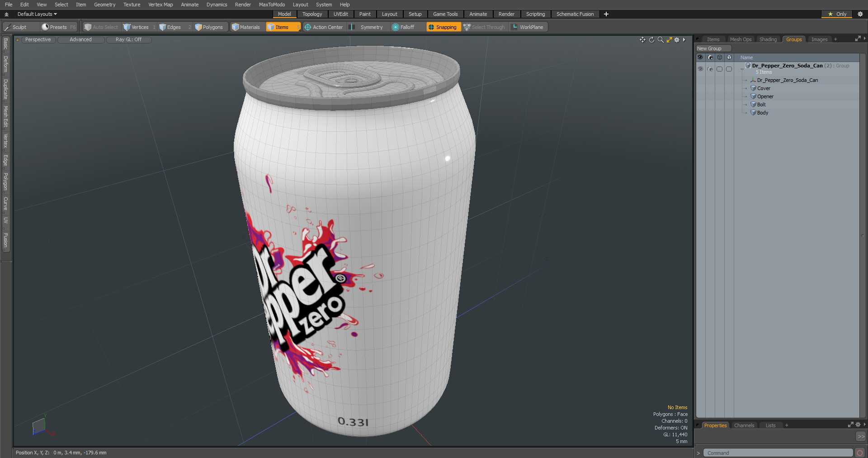Click the viewport zoom magnifier icon
Screen dimensions: 868x458
click(x=660, y=40)
